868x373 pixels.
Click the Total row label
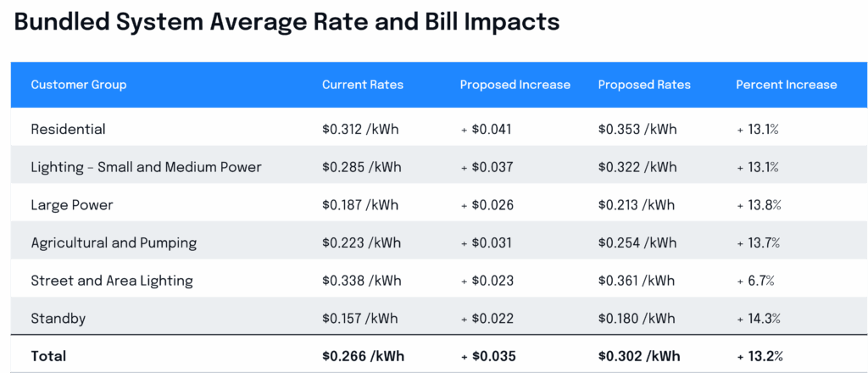tap(48, 357)
